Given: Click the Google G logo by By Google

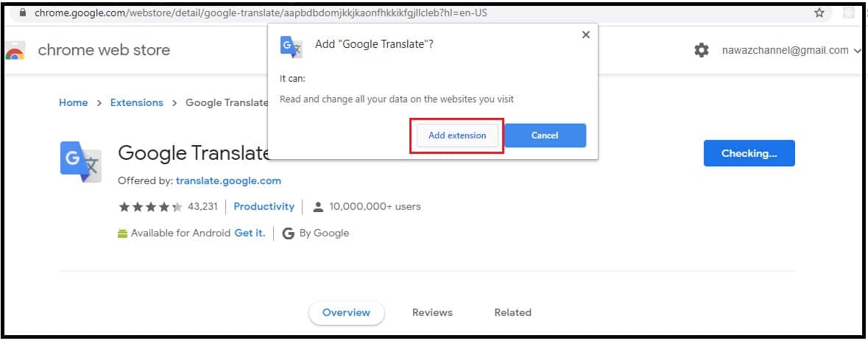Looking at the screenshot, I should pyautogui.click(x=288, y=233).
